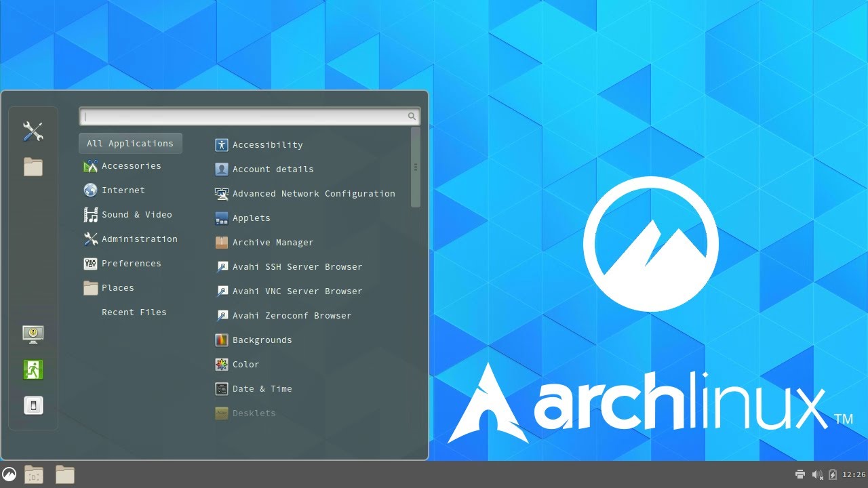This screenshot has height=488, width=868.
Task: Select the Administration category
Action: coord(130,239)
